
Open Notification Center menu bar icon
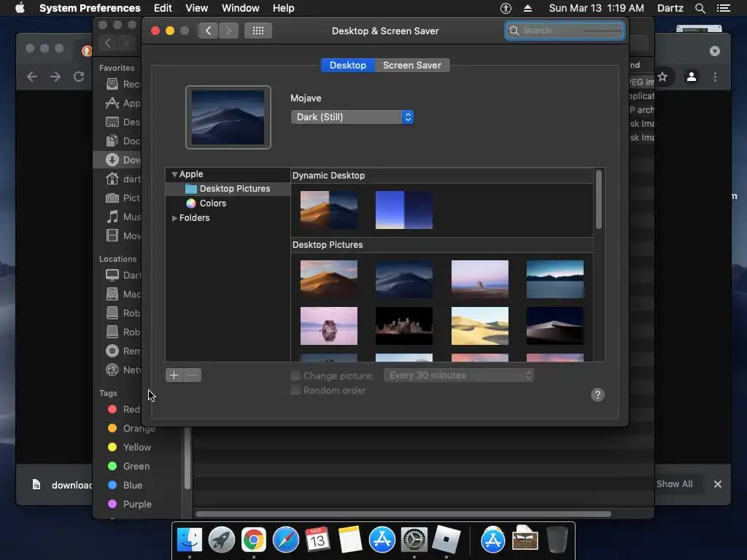point(724,8)
